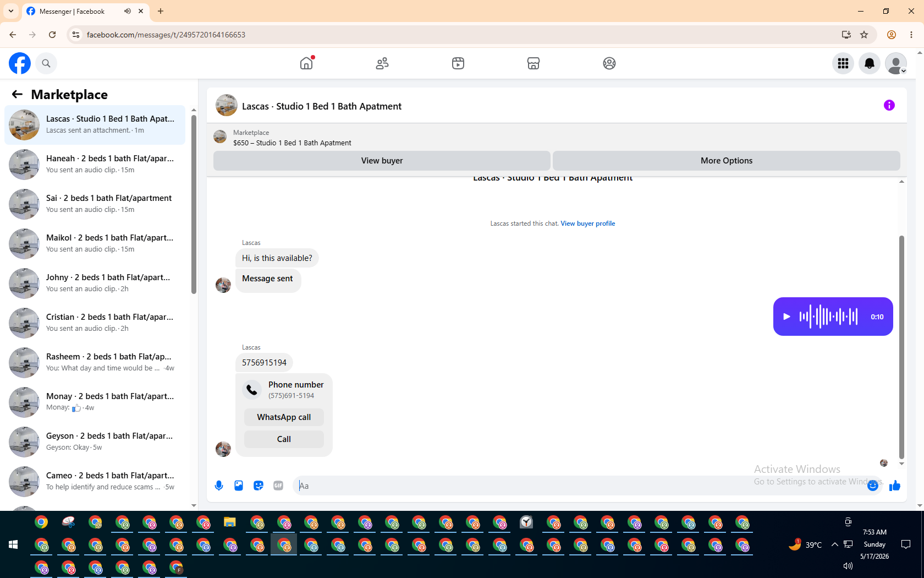
Task: Open a new browser tab
Action: click(161, 11)
